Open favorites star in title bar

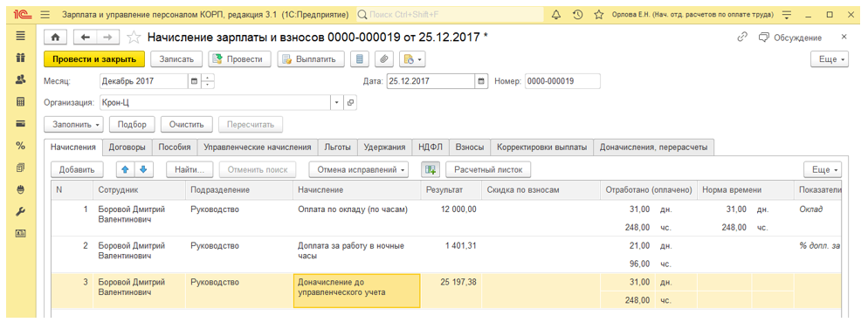(x=598, y=14)
